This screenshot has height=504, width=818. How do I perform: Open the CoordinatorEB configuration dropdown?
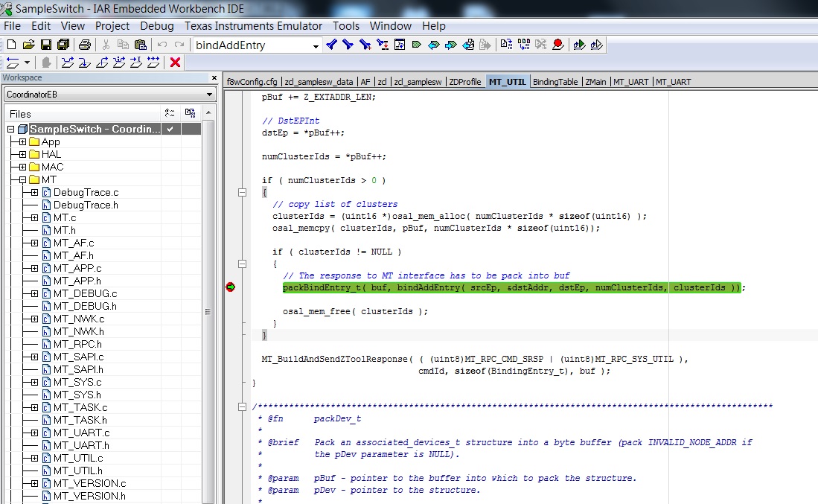(x=209, y=95)
